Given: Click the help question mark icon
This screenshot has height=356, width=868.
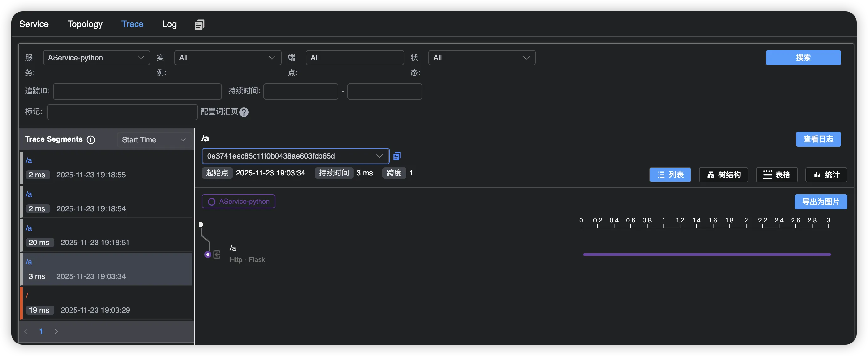Looking at the screenshot, I should (x=244, y=112).
